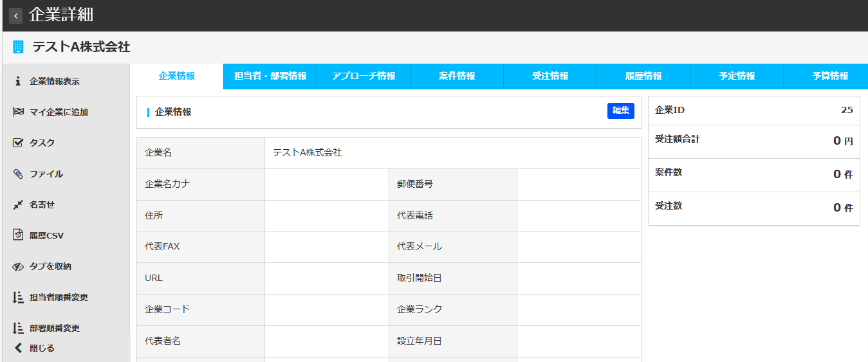Click the sort icon for 担当者順番変更
Image resolution: width=868 pixels, height=362 pixels.
pyautogui.click(x=18, y=297)
